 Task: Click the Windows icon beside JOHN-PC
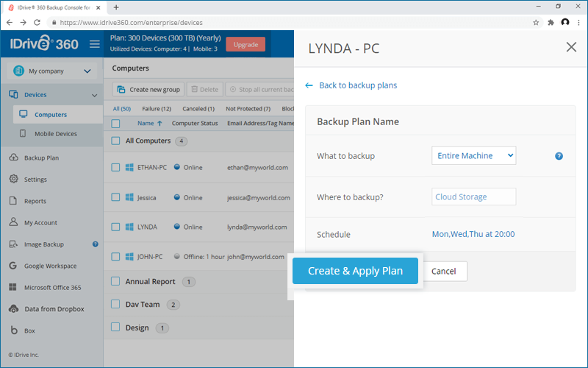point(129,256)
